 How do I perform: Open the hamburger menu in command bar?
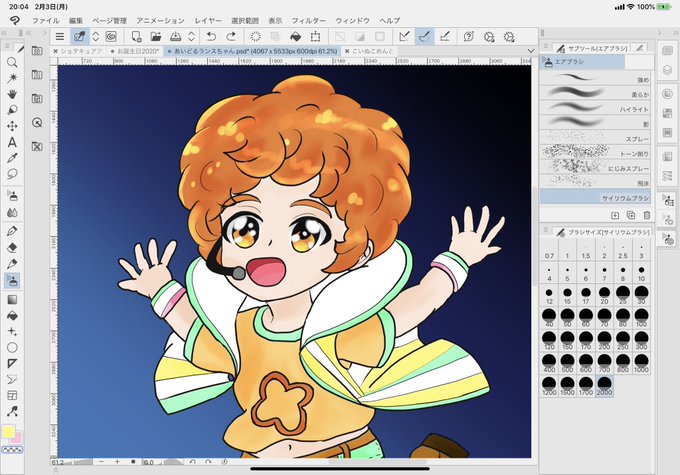[60, 37]
